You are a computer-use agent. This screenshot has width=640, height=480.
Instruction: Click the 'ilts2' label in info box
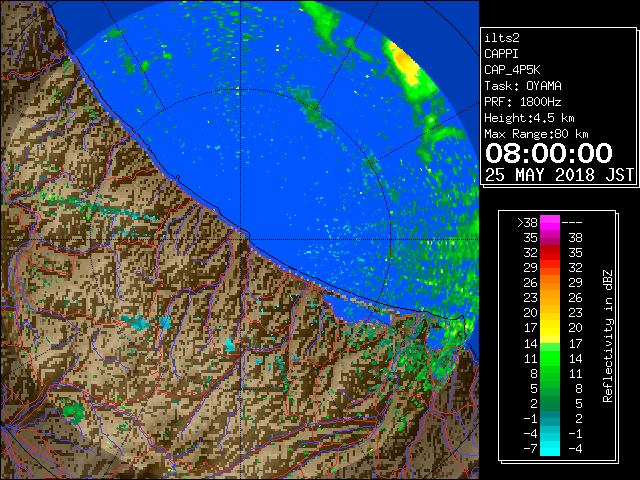tap(502, 38)
